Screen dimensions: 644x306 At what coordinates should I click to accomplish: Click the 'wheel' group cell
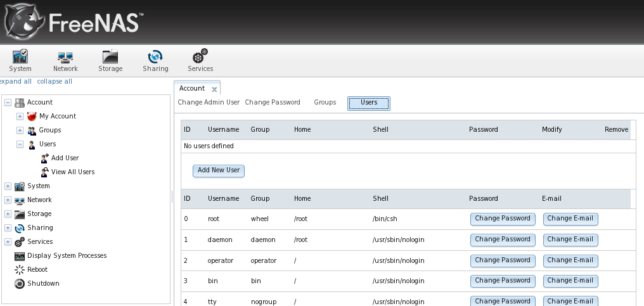tap(260, 219)
